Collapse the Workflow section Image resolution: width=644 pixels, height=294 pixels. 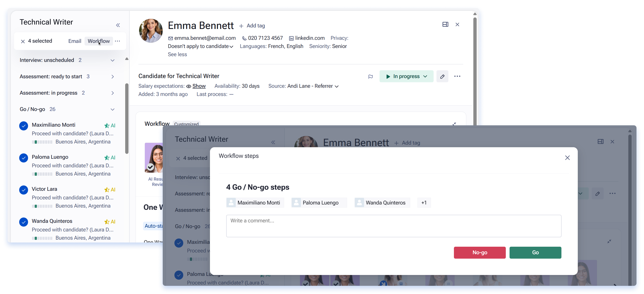point(454,124)
